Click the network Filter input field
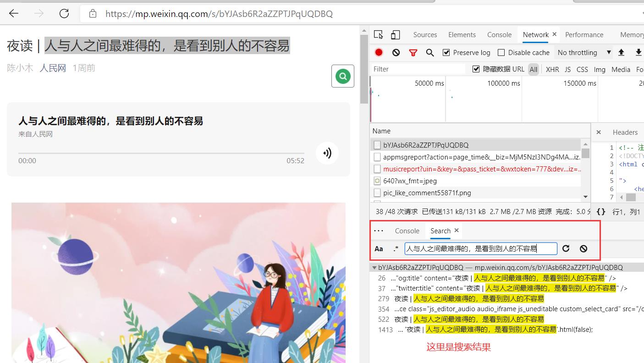The image size is (644, 363). pyautogui.click(x=418, y=69)
